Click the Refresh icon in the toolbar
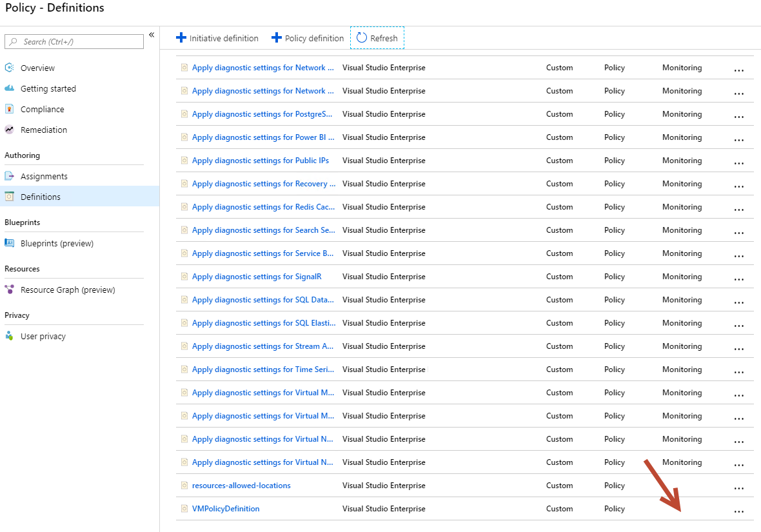 [361, 37]
